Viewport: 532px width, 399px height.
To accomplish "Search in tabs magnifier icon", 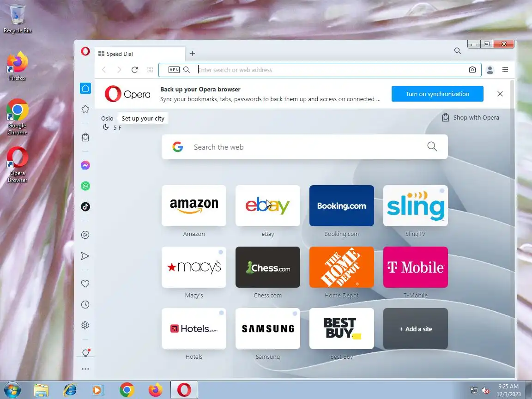I will coord(458,51).
